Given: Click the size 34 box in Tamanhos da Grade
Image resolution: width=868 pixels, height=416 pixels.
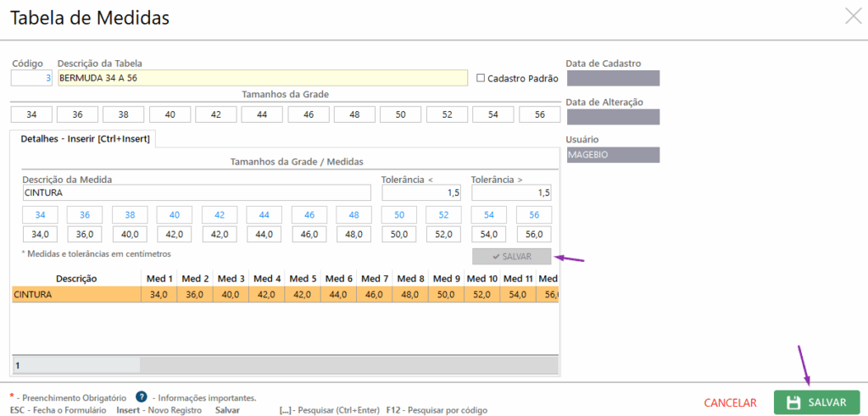Looking at the screenshot, I should pos(31,114).
